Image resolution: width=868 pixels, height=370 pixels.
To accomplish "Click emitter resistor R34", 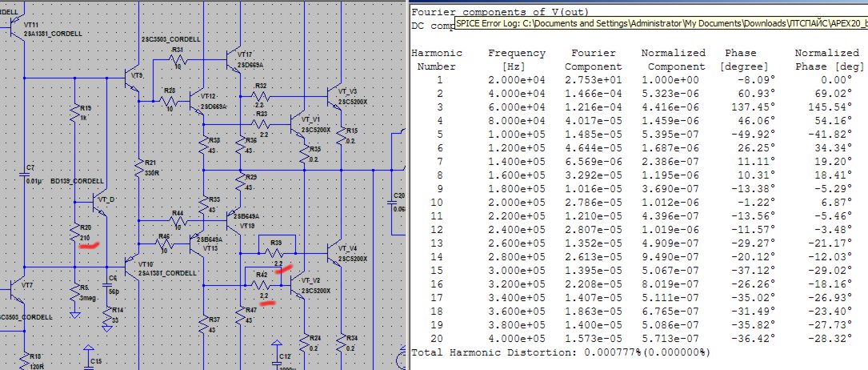I will [341, 343].
